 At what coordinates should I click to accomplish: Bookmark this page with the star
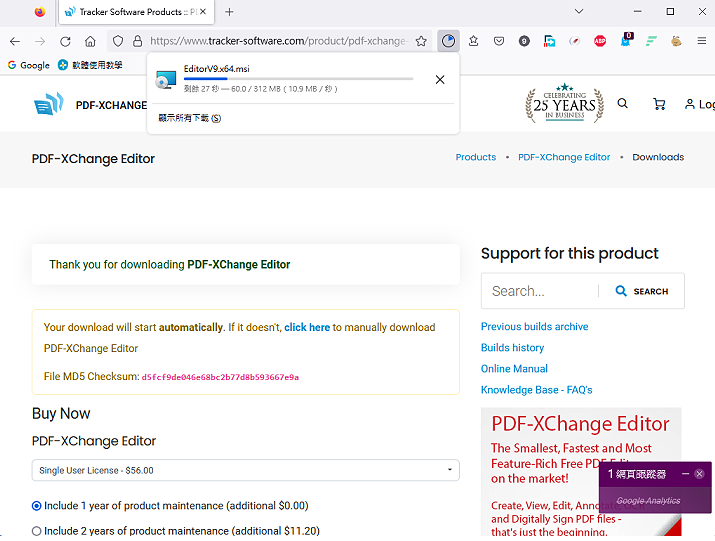tap(421, 42)
